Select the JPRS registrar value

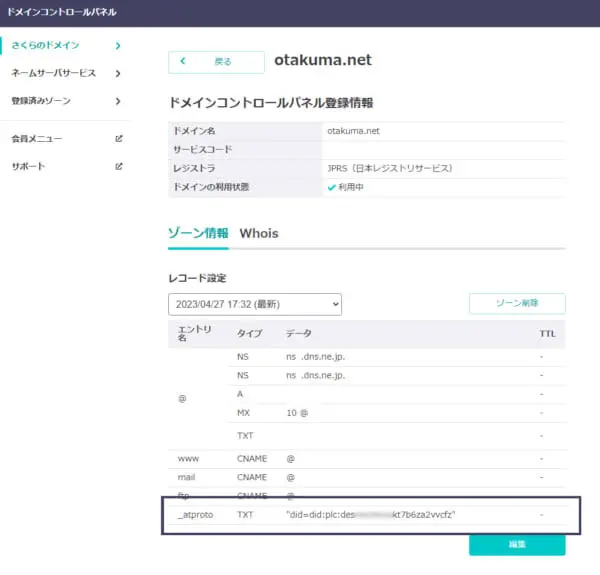click(x=390, y=168)
